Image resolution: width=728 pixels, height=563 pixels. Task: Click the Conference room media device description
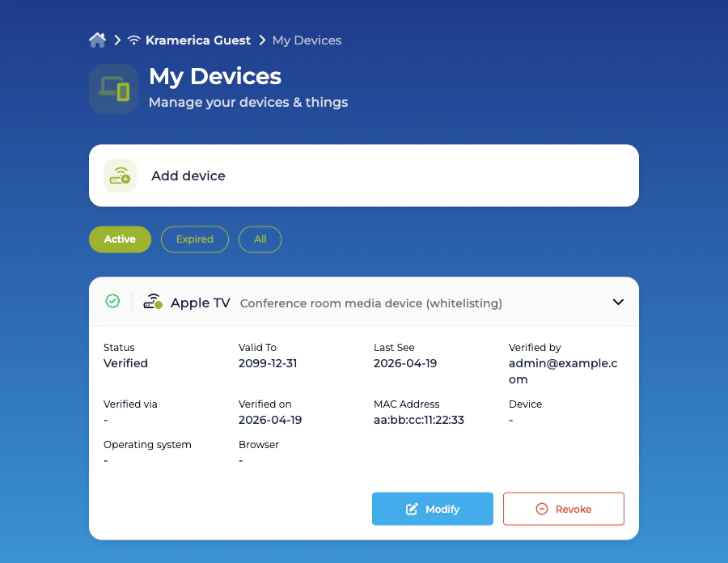370,303
